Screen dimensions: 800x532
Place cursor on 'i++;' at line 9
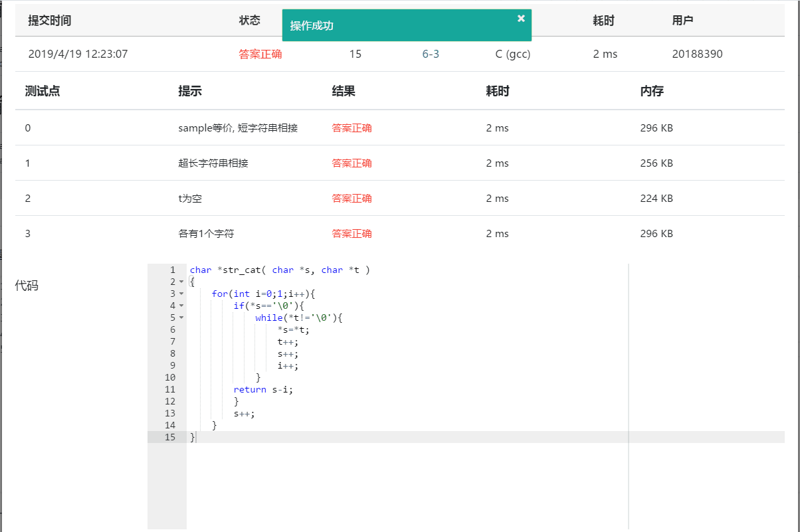pos(288,365)
